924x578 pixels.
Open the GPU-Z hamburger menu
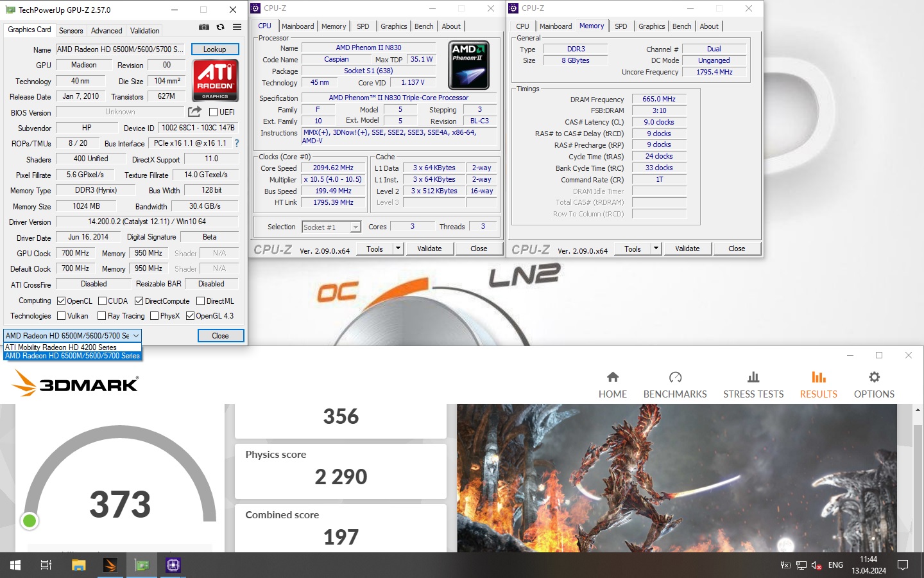click(x=237, y=27)
